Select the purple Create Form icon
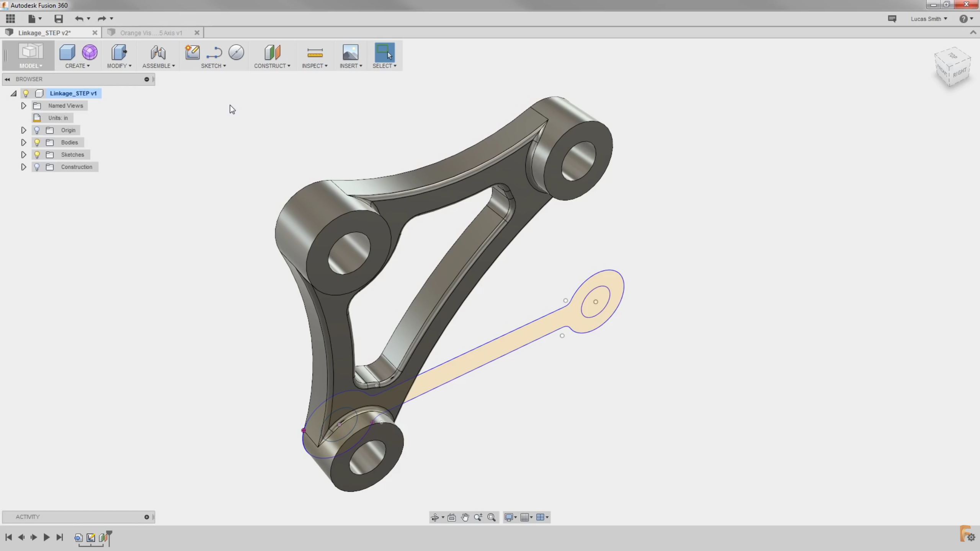 pyautogui.click(x=90, y=52)
